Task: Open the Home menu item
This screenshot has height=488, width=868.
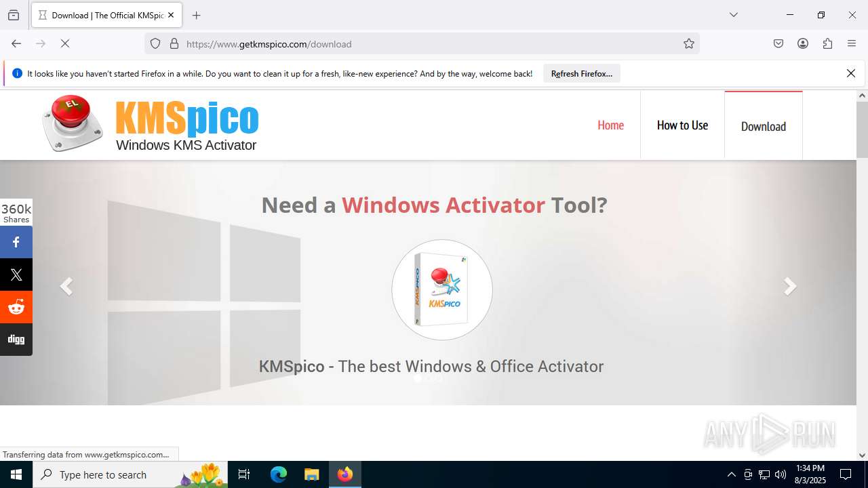Action: tap(610, 125)
